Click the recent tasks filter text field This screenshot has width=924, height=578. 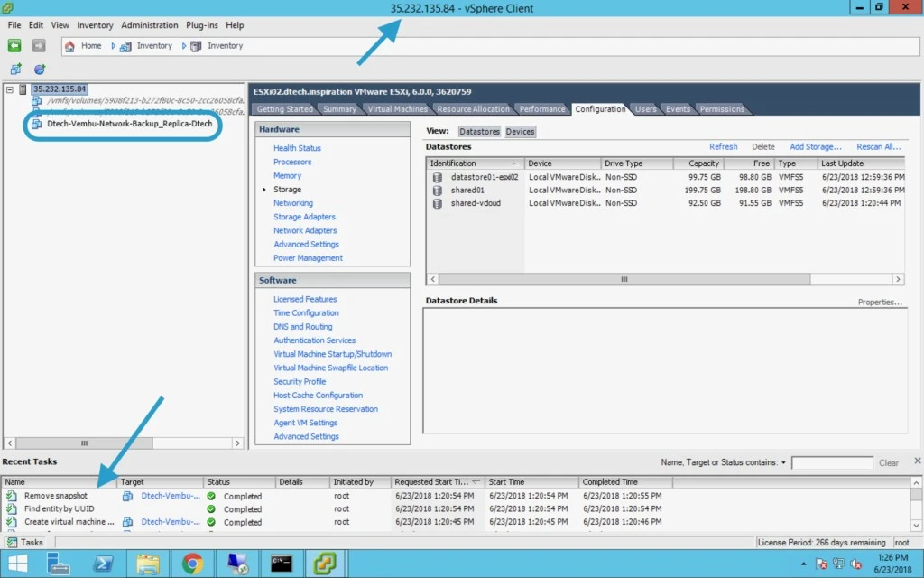click(832, 463)
